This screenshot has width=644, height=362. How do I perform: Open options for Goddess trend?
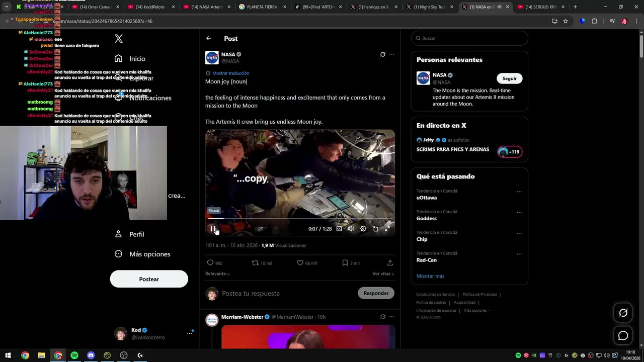[519, 212]
